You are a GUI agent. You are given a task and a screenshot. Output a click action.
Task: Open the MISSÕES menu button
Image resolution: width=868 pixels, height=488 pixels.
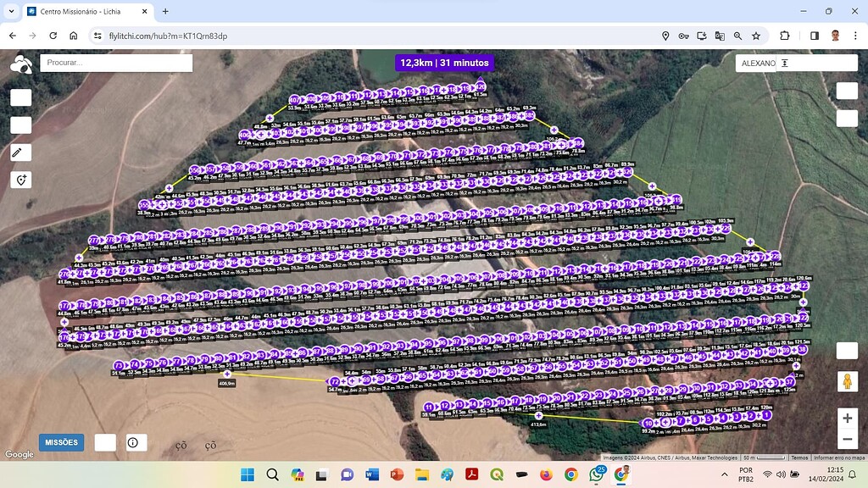61,442
